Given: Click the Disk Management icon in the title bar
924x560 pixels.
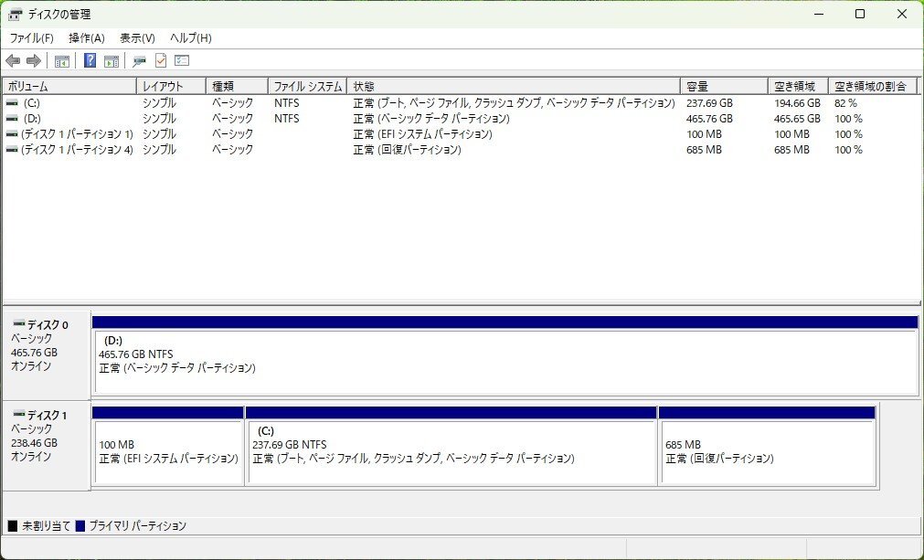Looking at the screenshot, I should (15, 14).
